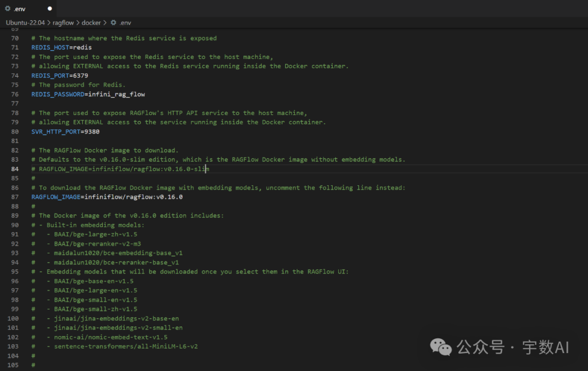Image resolution: width=588 pixels, height=371 pixels.
Task: Click 'Defaults to the v0.16.0-slim edition' comment
Action: [x=218, y=160]
